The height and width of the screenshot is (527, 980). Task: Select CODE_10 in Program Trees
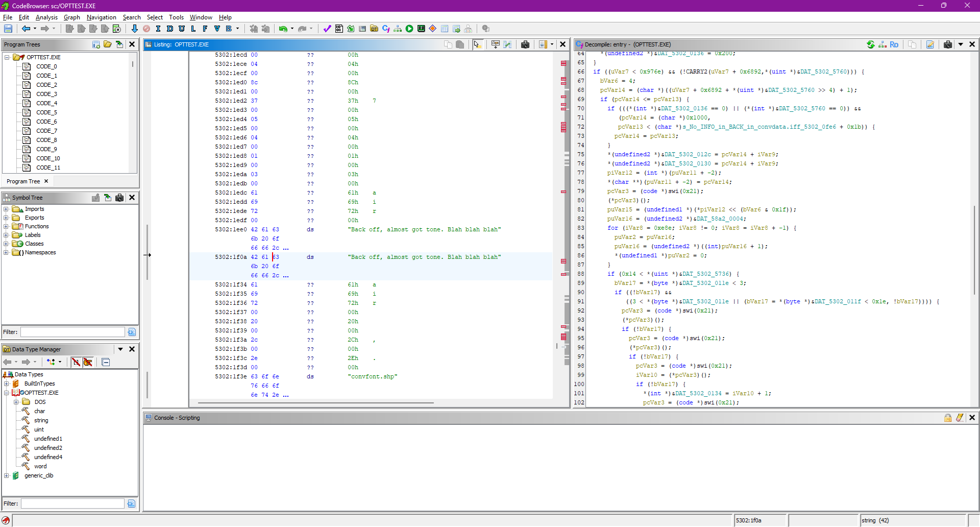pos(48,158)
